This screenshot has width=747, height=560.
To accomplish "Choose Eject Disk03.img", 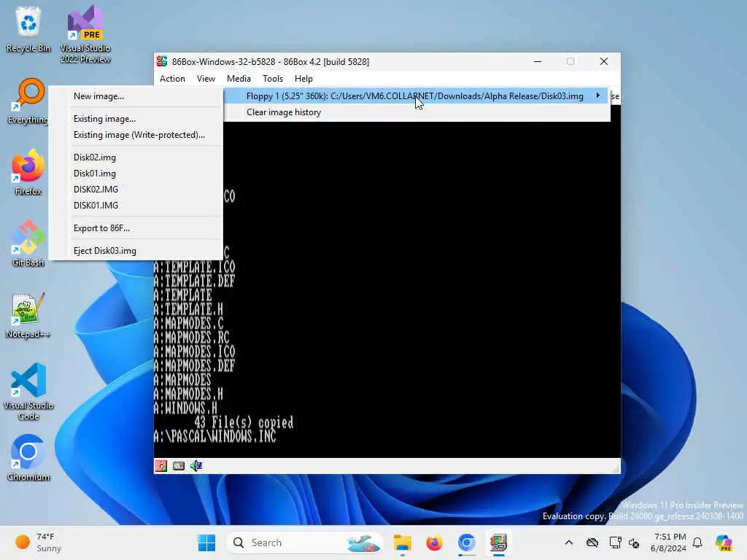I will [x=136, y=251].
